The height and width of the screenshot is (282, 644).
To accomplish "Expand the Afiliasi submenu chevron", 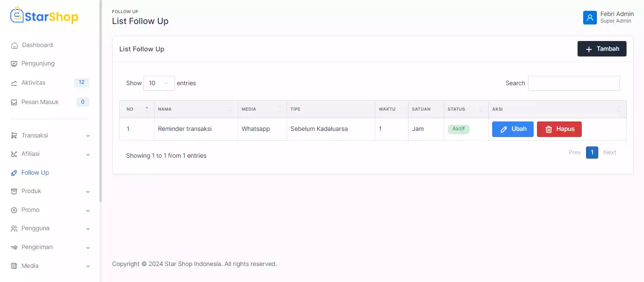I will (88, 154).
